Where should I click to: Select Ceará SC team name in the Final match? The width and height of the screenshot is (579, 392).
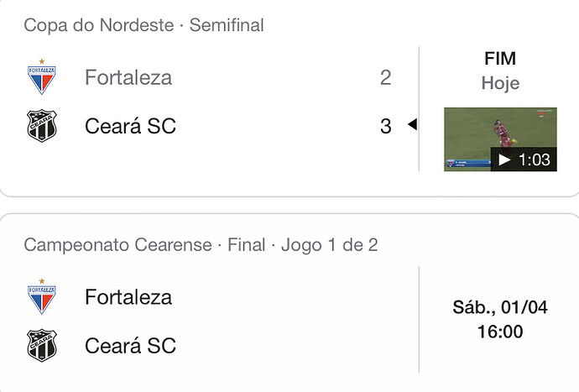point(130,346)
